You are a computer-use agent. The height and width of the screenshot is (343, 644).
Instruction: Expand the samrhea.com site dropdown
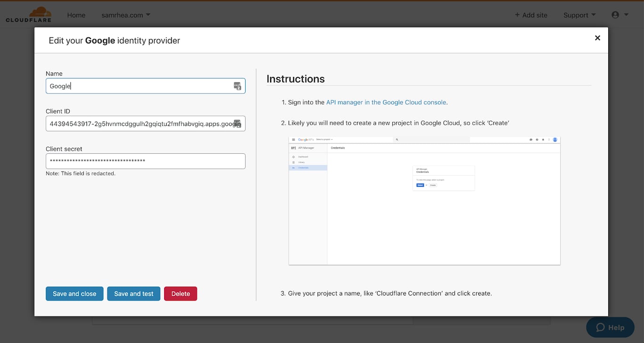[126, 15]
